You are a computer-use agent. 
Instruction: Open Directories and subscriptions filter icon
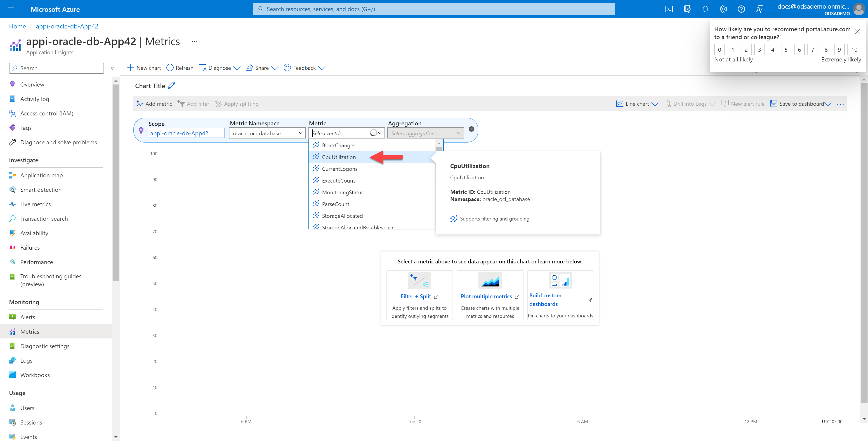click(687, 9)
